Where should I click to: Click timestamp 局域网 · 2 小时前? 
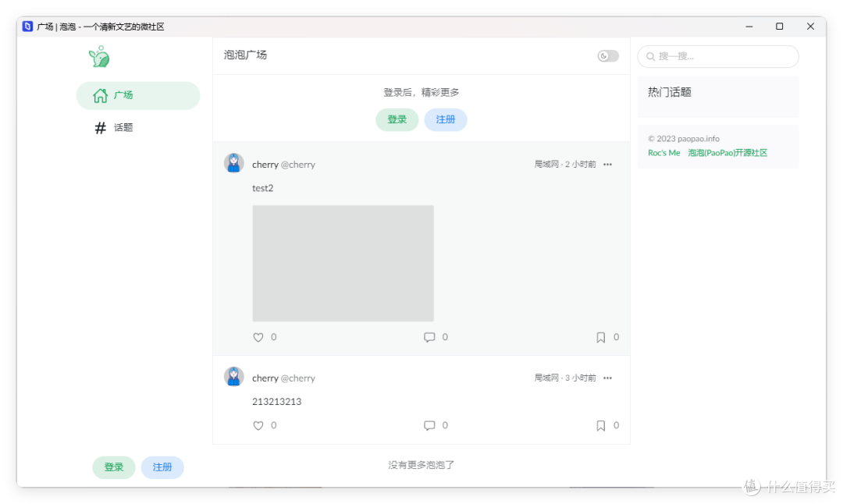(565, 165)
